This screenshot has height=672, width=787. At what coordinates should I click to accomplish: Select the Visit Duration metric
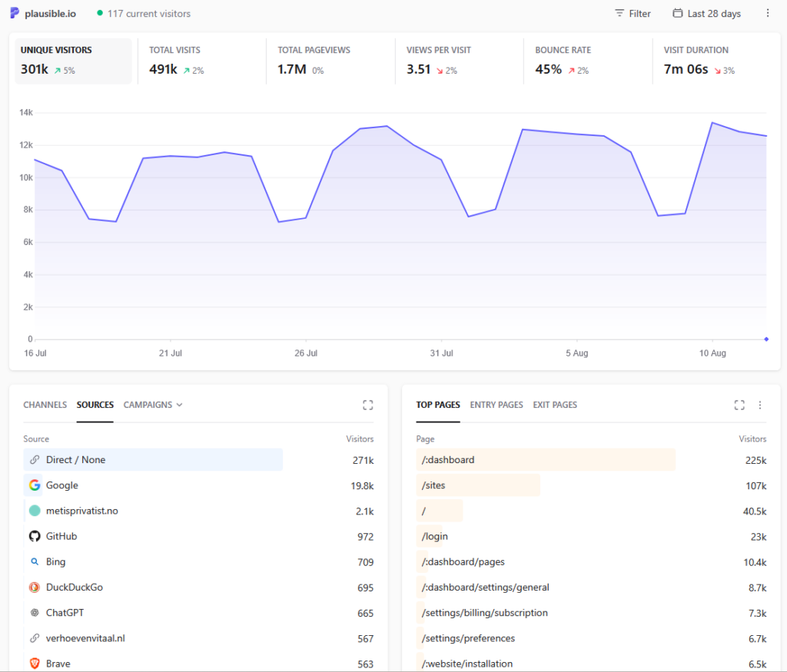717,61
